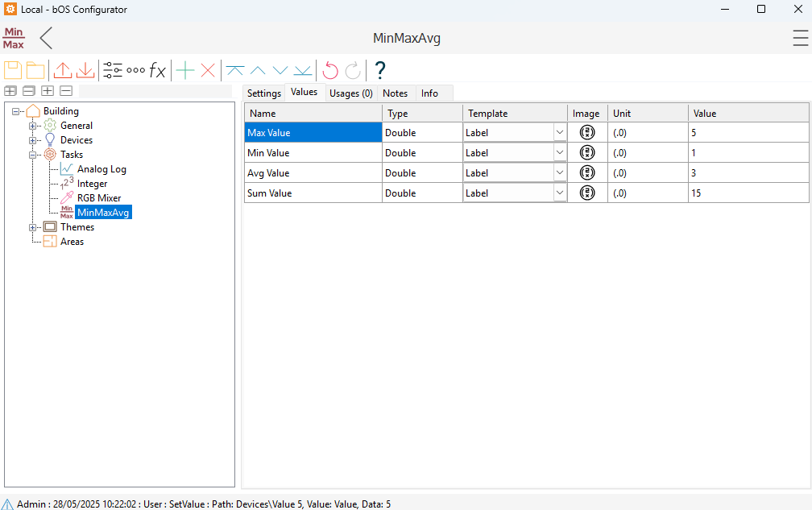The height and width of the screenshot is (510, 812).
Task: Click the three-circles toolbar icon
Action: pyautogui.click(x=135, y=70)
